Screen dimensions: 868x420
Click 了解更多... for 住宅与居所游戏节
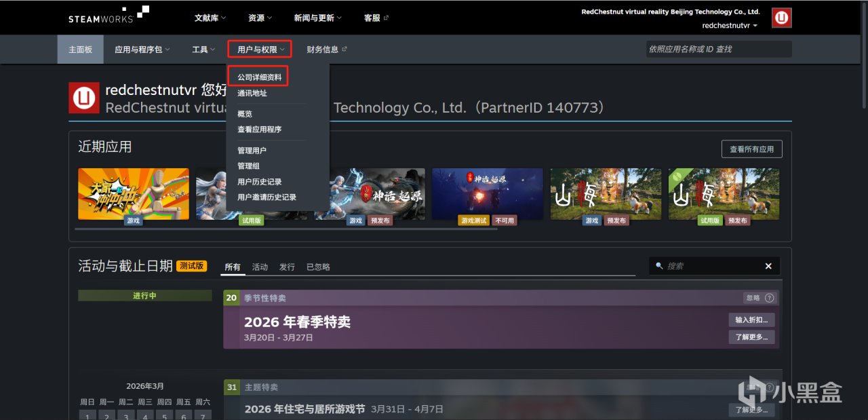click(751, 410)
